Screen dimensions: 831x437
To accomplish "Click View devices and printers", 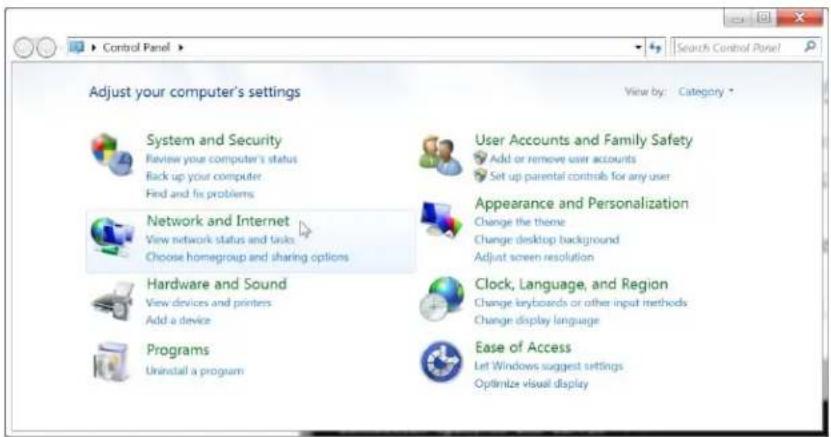I will pyautogui.click(x=208, y=303).
